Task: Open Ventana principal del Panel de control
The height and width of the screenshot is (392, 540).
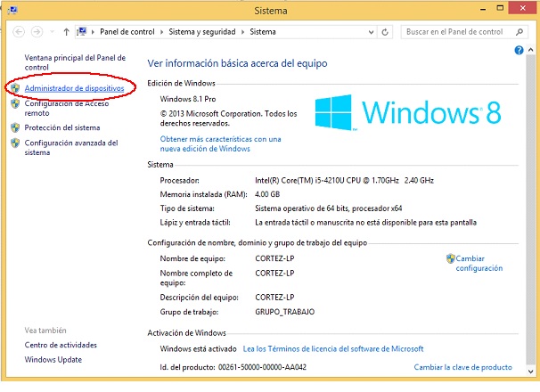Action: (x=75, y=62)
